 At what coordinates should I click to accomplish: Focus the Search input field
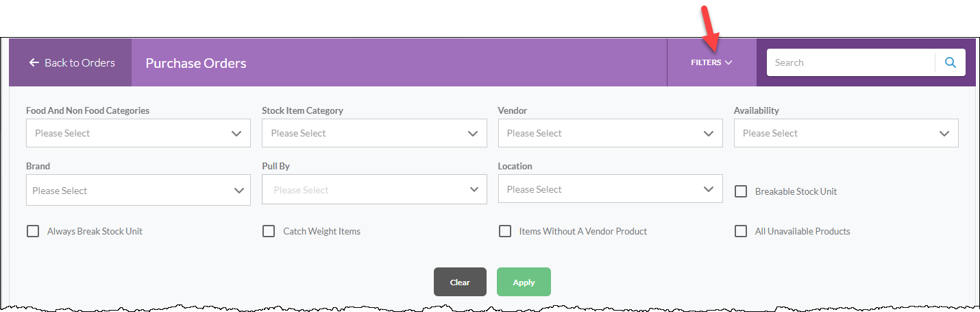point(850,62)
